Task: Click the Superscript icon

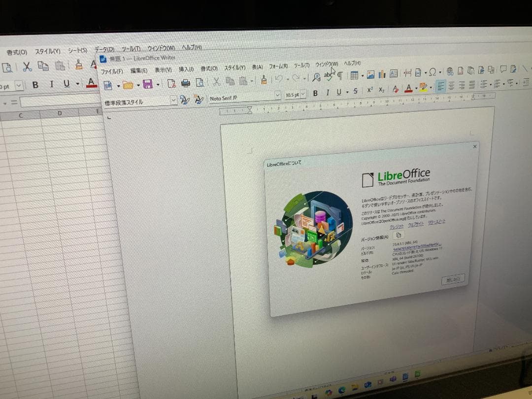Action: pos(369,91)
